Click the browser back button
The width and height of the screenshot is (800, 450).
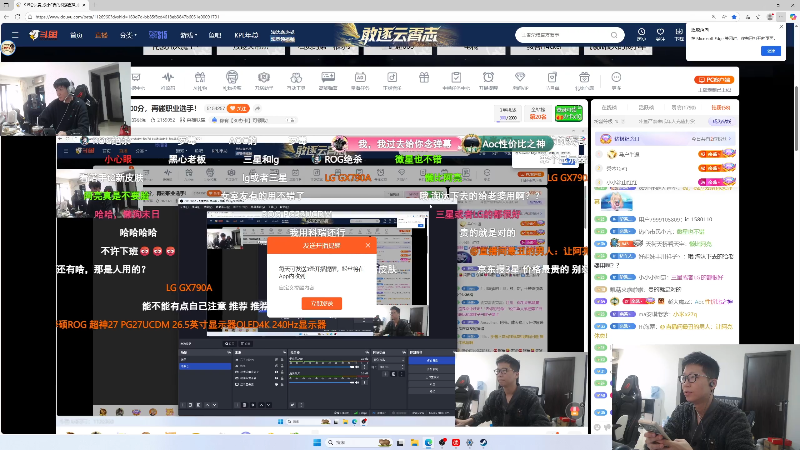tap(6, 17)
